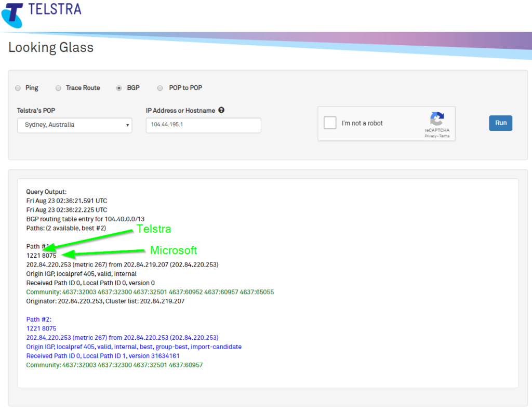Click the Paths 2 available line
Image resolution: width=532 pixels, height=411 pixels.
coord(66,229)
